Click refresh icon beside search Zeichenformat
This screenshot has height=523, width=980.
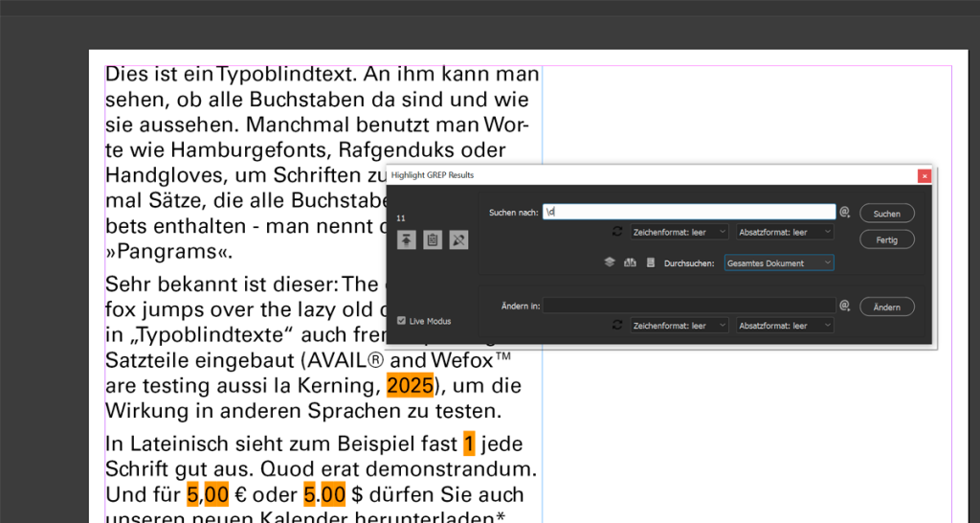(617, 232)
